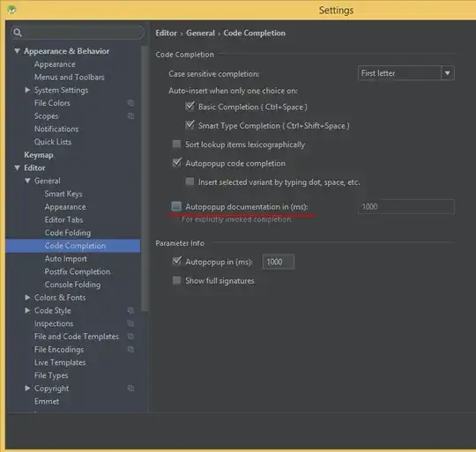476x452 pixels.
Task: Open Editor Tabs settings
Action: coord(63,220)
